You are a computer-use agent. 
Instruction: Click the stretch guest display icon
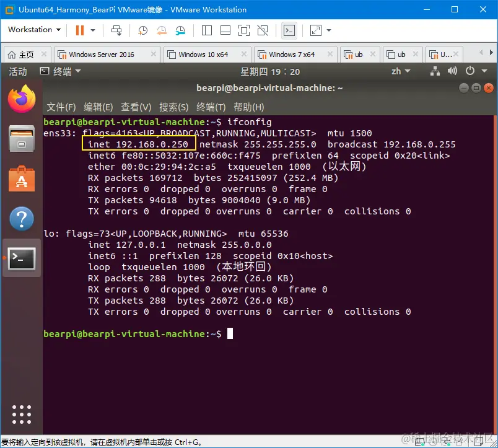coord(316,30)
